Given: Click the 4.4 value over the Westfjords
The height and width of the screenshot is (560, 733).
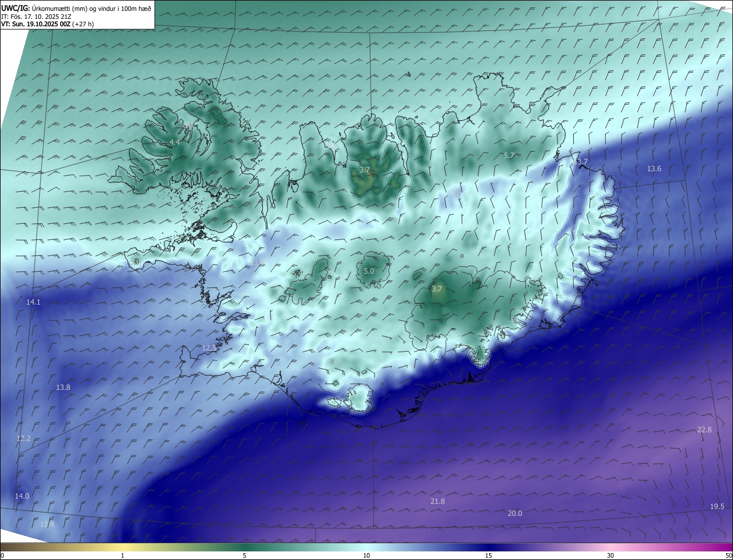Looking at the screenshot, I should 175,142.
